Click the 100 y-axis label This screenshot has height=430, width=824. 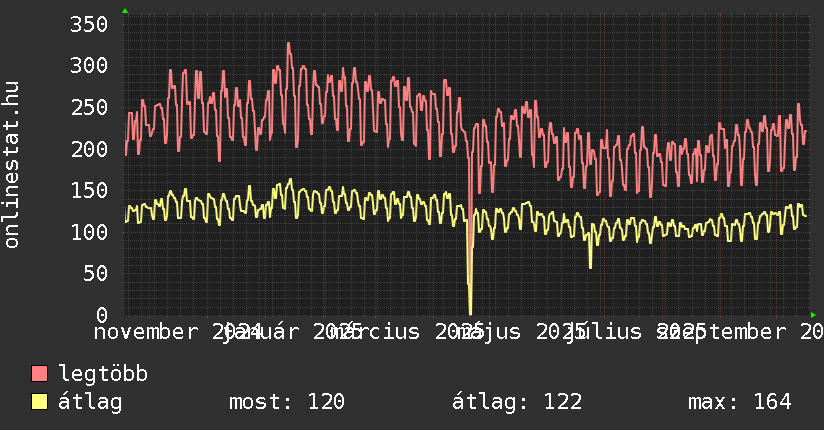tap(88, 232)
